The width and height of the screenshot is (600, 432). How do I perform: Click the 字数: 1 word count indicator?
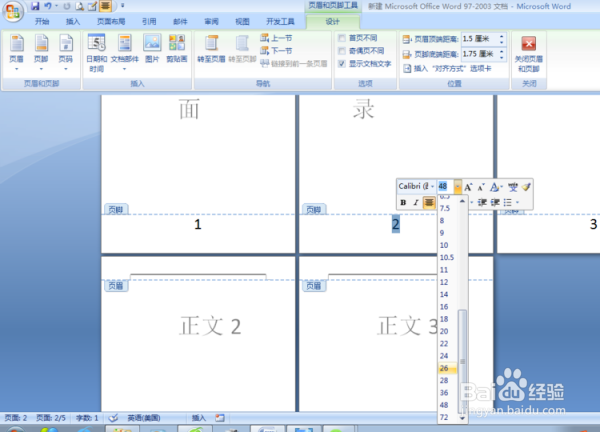pyautogui.click(x=87, y=418)
